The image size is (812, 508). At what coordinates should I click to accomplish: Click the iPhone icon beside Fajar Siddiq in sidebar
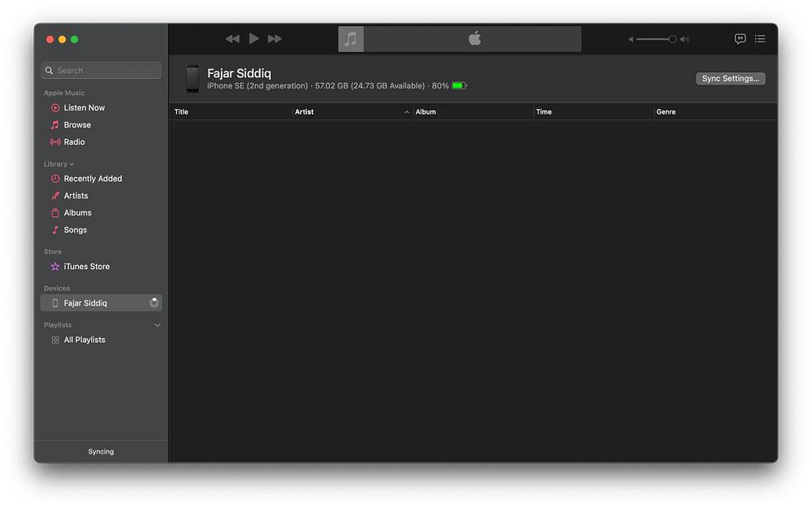[55, 303]
